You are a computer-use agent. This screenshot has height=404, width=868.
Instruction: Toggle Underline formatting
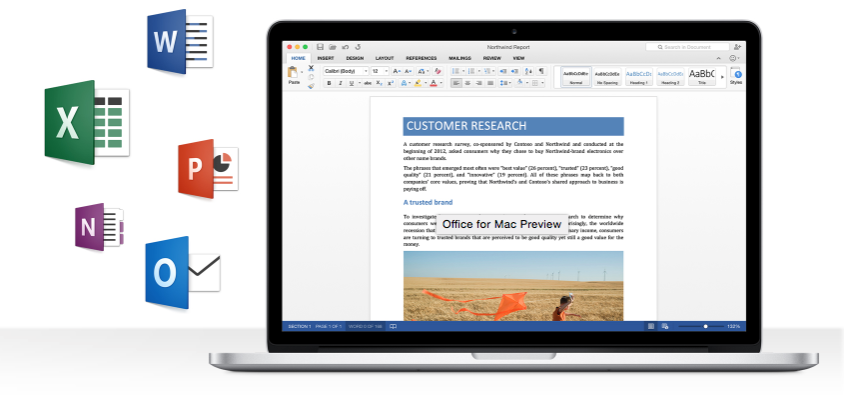[x=352, y=83]
